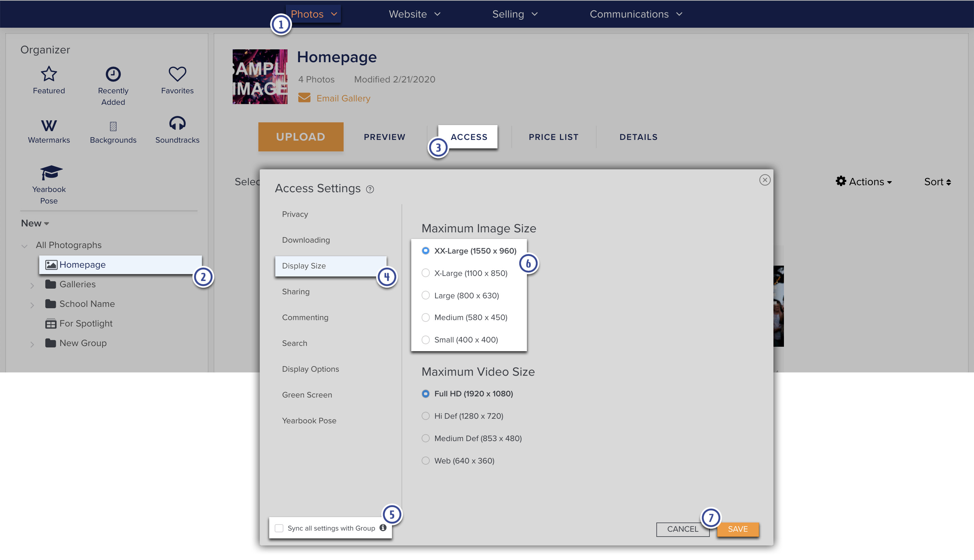The height and width of the screenshot is (560, 974).
Task: Select Medium (580 x 450) image size
Action: (x=425, y=317)
